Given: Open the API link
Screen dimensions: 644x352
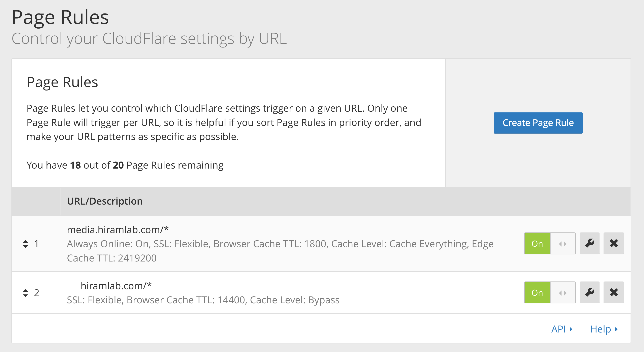Looking at the screenshot, I should coord(562,329).
